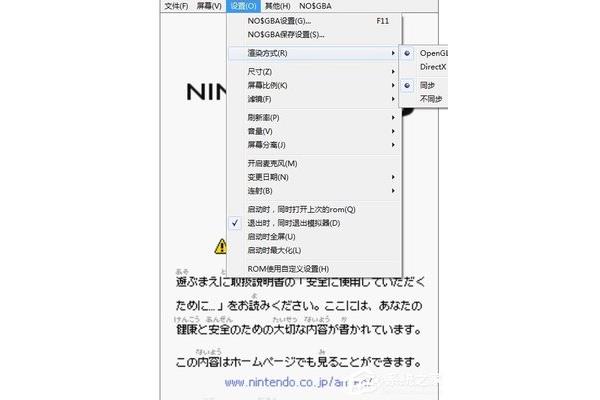The width and height of the screenshot is (600, 400).
Task: Expand 渲染方式(R) submenu
Action: click(314, 53)
